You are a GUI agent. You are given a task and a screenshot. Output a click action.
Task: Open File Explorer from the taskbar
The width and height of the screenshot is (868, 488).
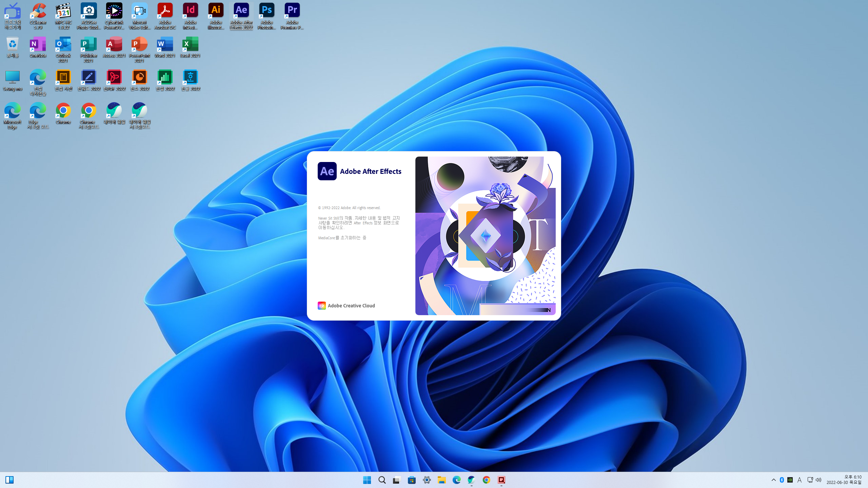tap(441, 480)
